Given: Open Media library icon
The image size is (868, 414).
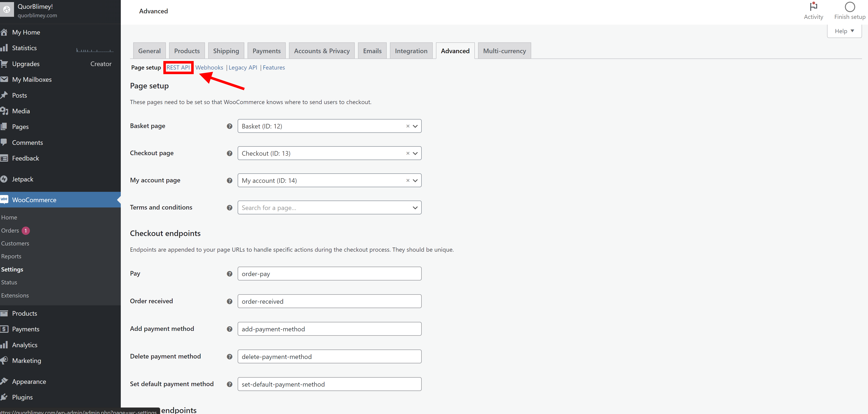Looking at the screenshot, I should [4, 111].
